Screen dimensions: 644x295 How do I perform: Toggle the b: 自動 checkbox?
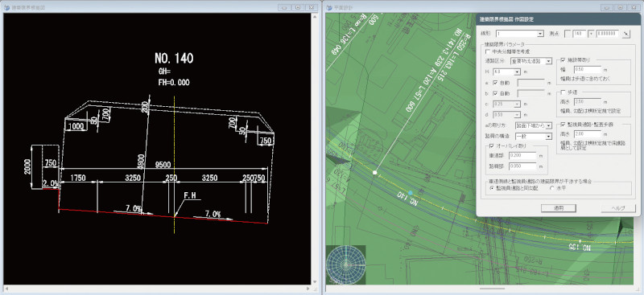point(495,93)
